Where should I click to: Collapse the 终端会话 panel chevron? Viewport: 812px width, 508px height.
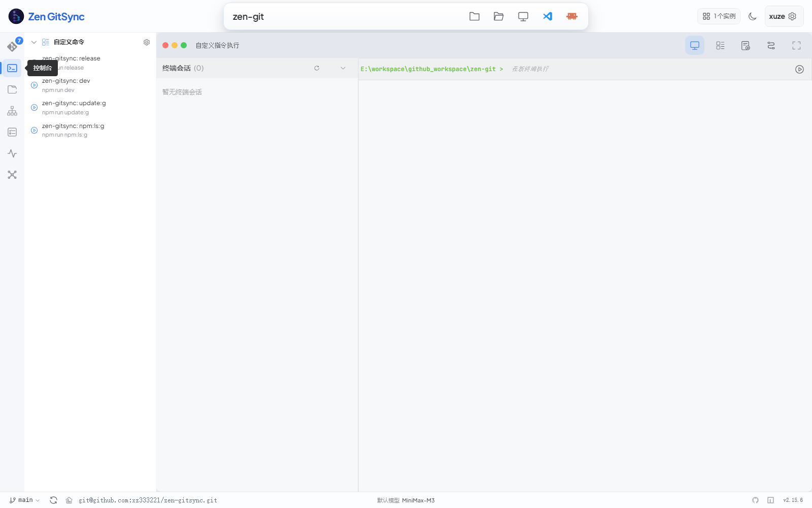[x=343, y=68]
